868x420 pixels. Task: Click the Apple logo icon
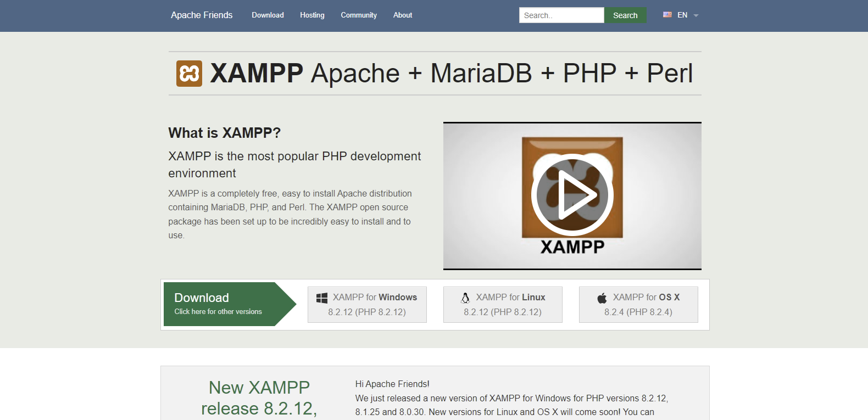pos(602,298)
